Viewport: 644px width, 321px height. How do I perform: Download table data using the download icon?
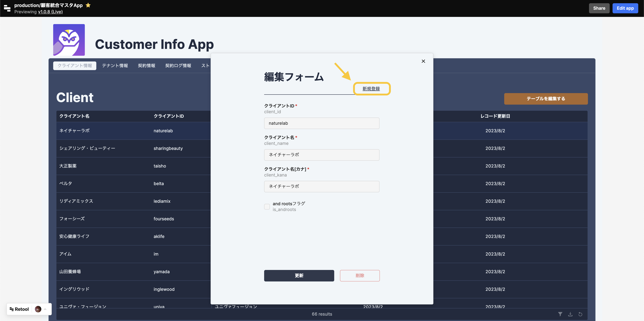[x=571, y=314]
